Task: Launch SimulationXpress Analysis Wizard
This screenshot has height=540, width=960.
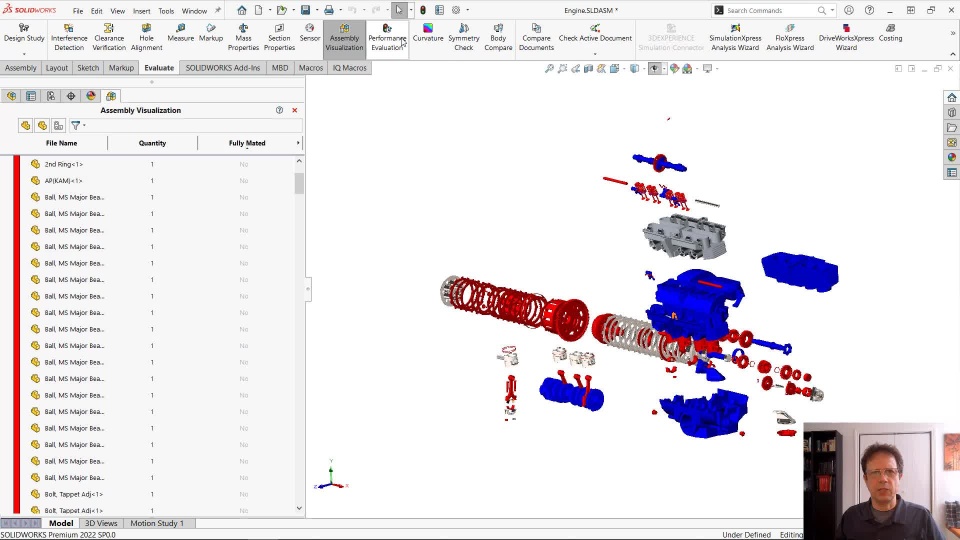Action: click(x=735, y=37)
